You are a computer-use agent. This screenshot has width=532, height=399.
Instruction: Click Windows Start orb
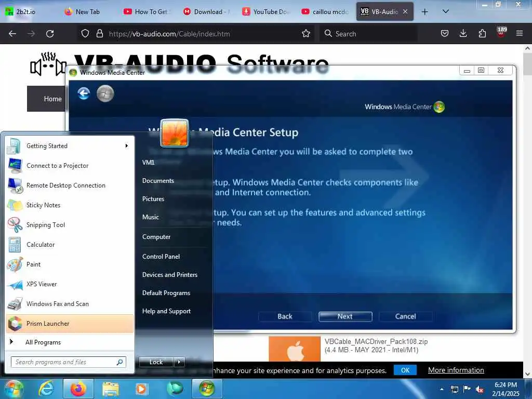pos(13,389)
